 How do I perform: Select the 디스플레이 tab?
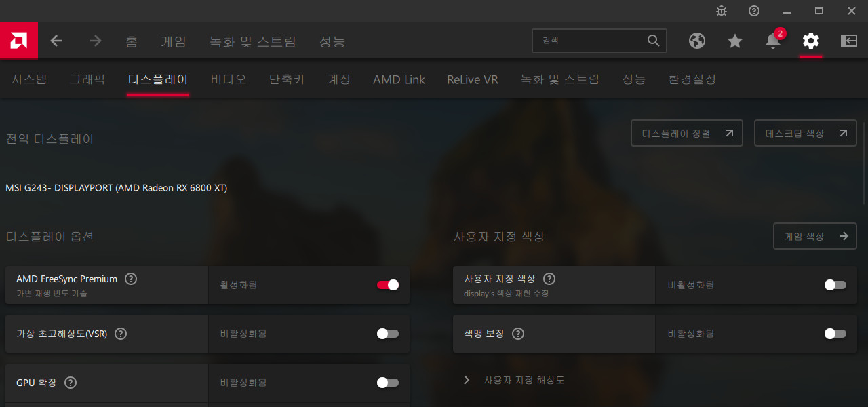click(x=158, y=79)
